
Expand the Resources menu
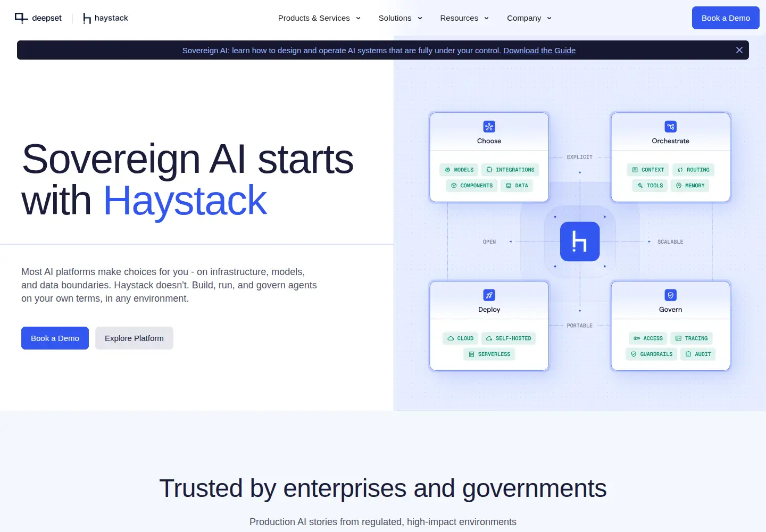[464, 18]
